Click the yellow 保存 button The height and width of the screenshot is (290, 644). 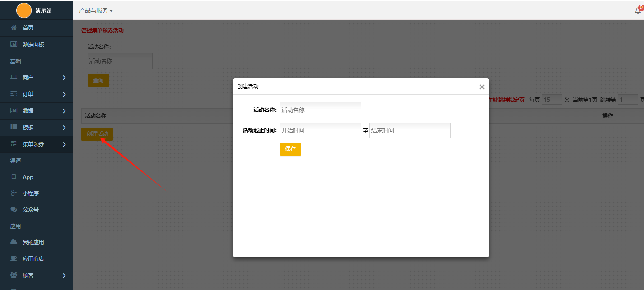(290, 149)
